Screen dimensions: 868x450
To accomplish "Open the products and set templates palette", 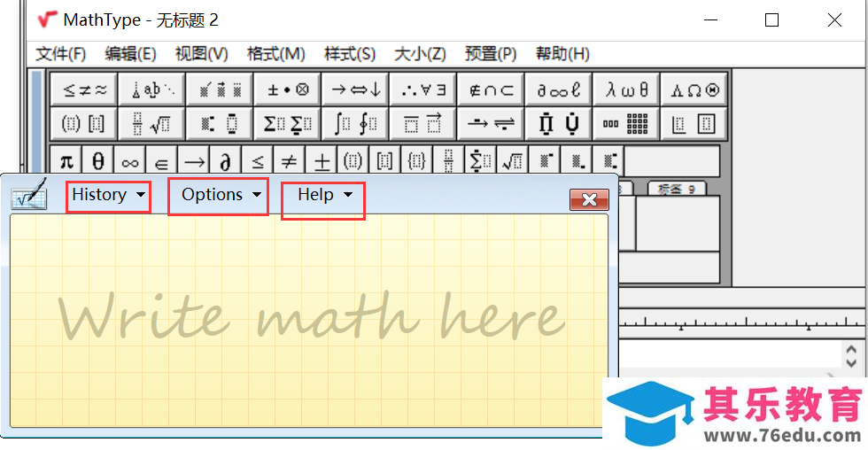I will pyautogui.click(x=559, y=123).
